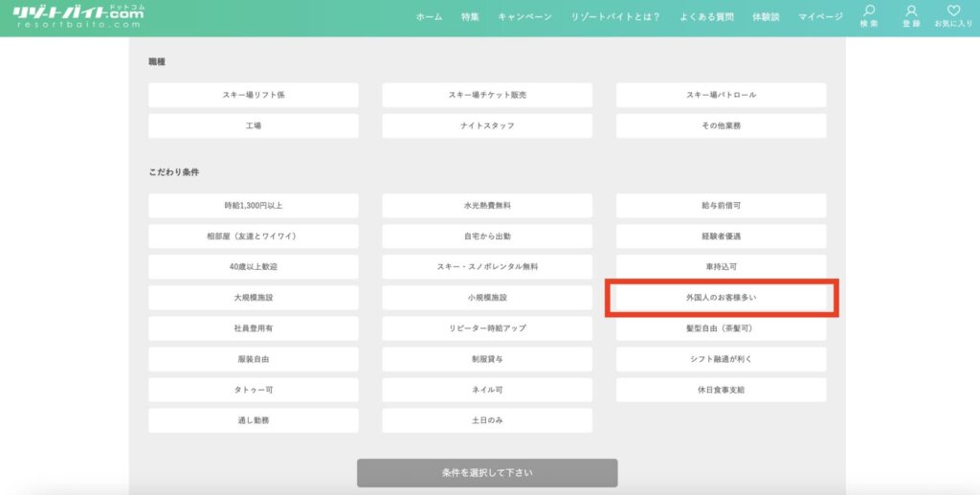Click the 条件を選択して下さい button
This screenshot has width=980, height=495.
[487, 473]
